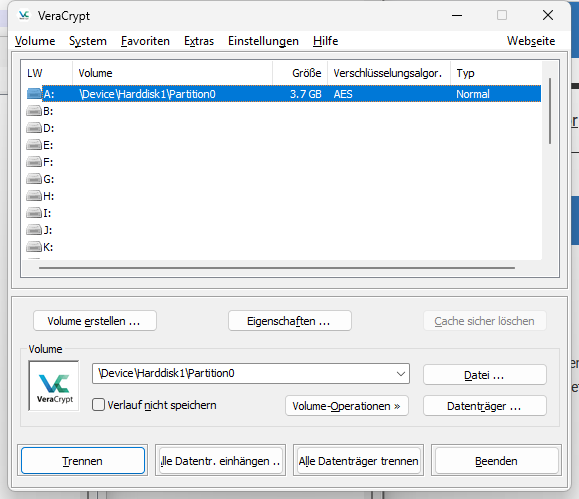Image resolution: width=579 pixels, height=499 pixels.
Task: Open the System menu
Action: point(88,41)
